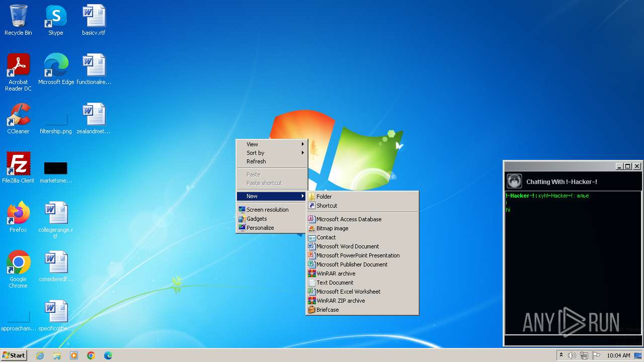The width and height of the screenshot is (644, 362).
Task: Open Gadgets from context menu
Action: (x=272, y=219)
